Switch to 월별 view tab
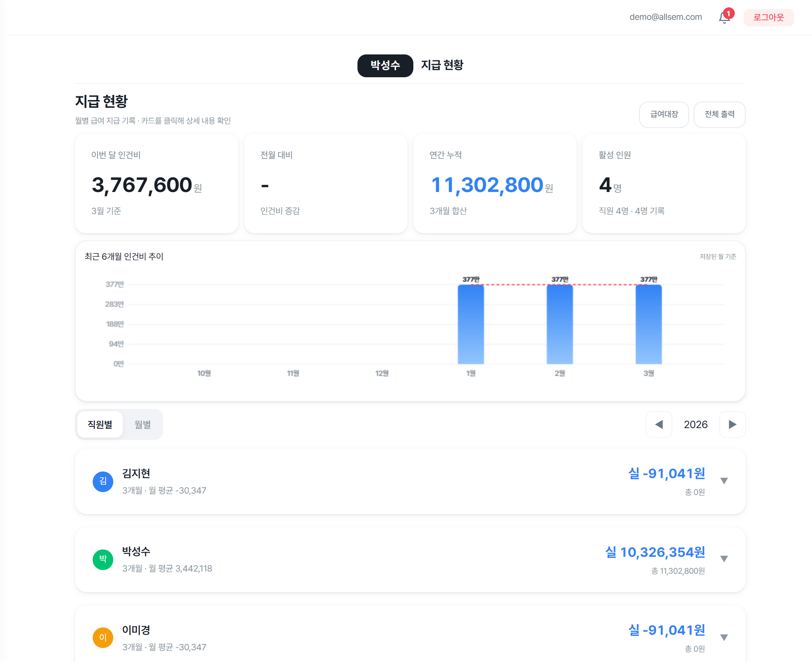Image resolution: width=812 pixels, height=662 pixels. (x=143, y=424)
